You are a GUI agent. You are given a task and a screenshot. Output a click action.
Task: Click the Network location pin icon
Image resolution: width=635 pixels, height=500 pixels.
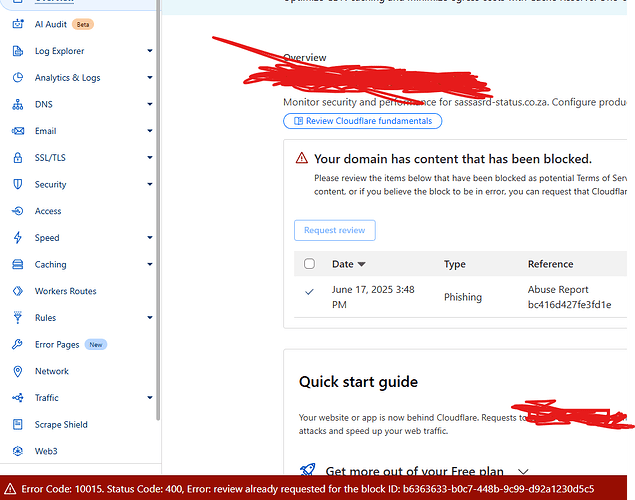point(18,371)
